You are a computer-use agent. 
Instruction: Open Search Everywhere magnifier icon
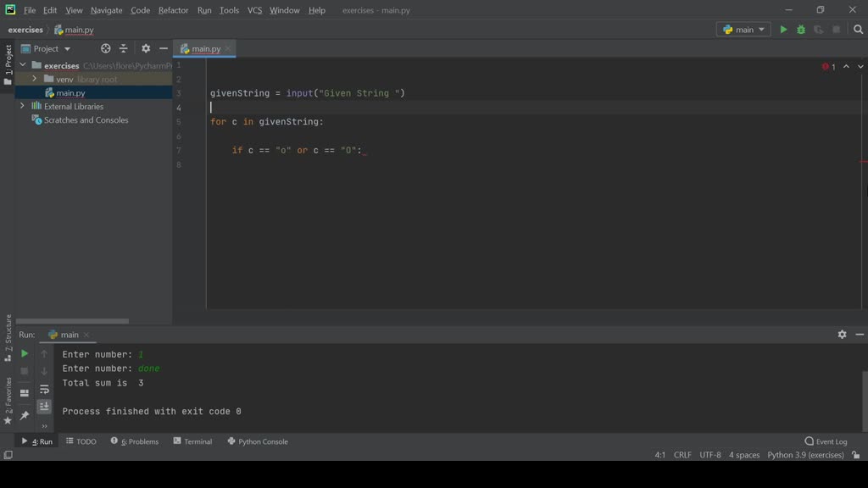858,30
